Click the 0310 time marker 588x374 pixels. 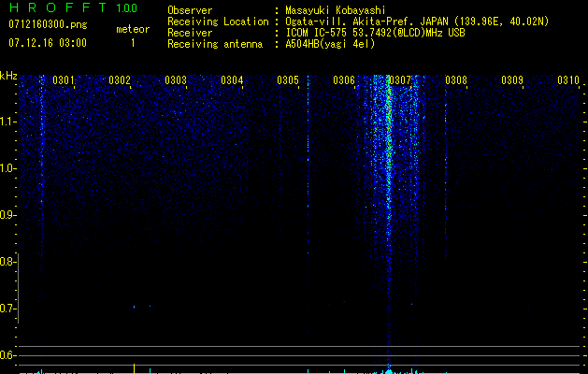pyautogui.click(x=568, y=80)
